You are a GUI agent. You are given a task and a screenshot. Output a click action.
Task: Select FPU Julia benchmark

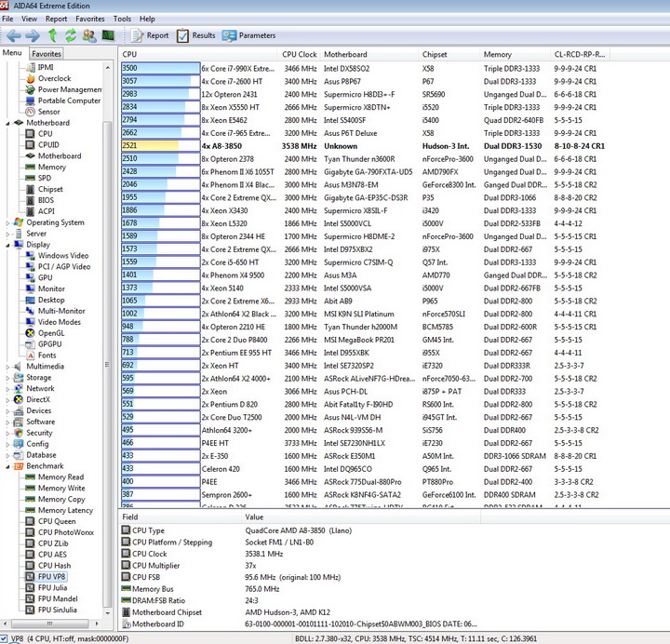(x=52, y=587)
